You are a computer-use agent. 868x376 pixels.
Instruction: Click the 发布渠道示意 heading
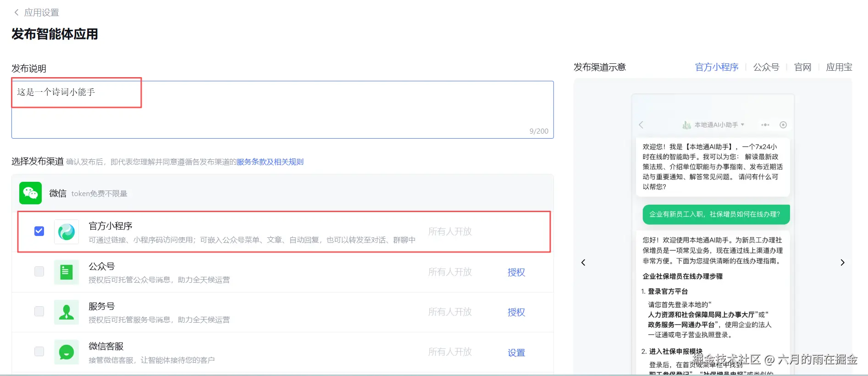[600, 67]
